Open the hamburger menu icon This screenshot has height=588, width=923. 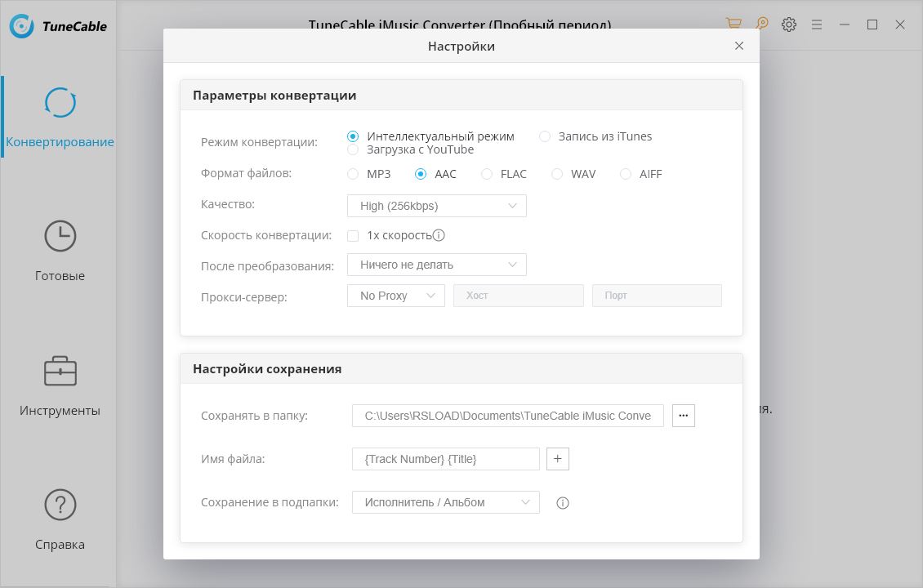tap(817, 24)
